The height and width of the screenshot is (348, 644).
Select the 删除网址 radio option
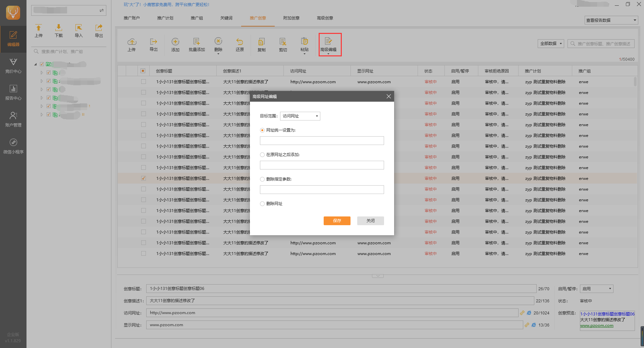pos(262,204)
